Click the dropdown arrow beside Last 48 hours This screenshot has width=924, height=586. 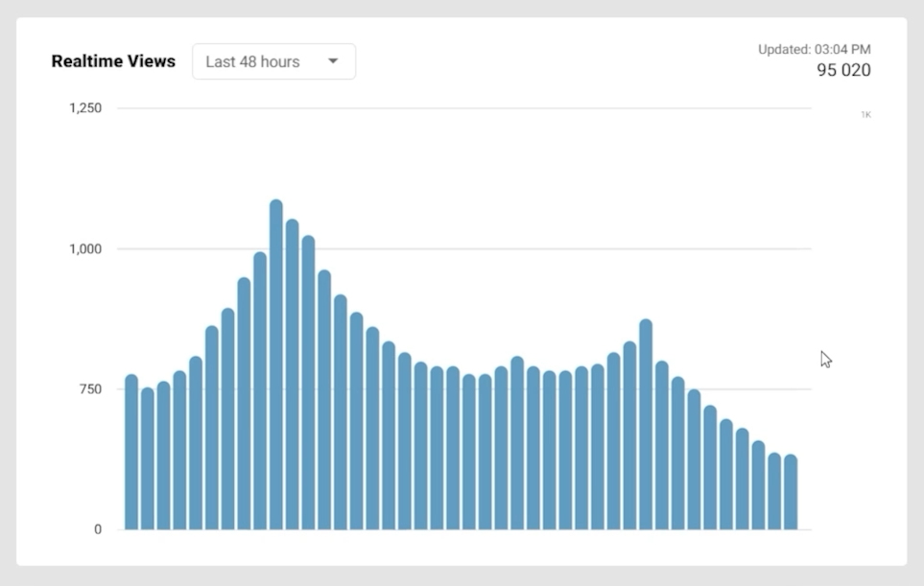333,61
